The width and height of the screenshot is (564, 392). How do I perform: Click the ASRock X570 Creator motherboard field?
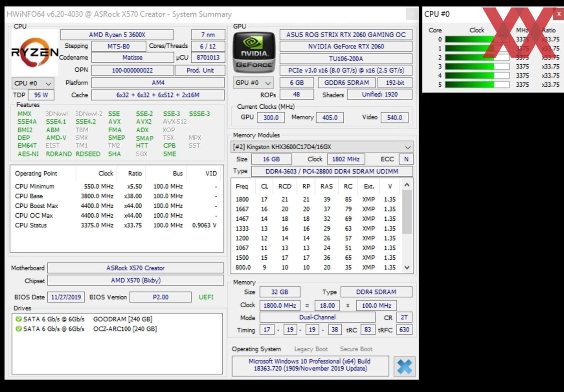136,268
